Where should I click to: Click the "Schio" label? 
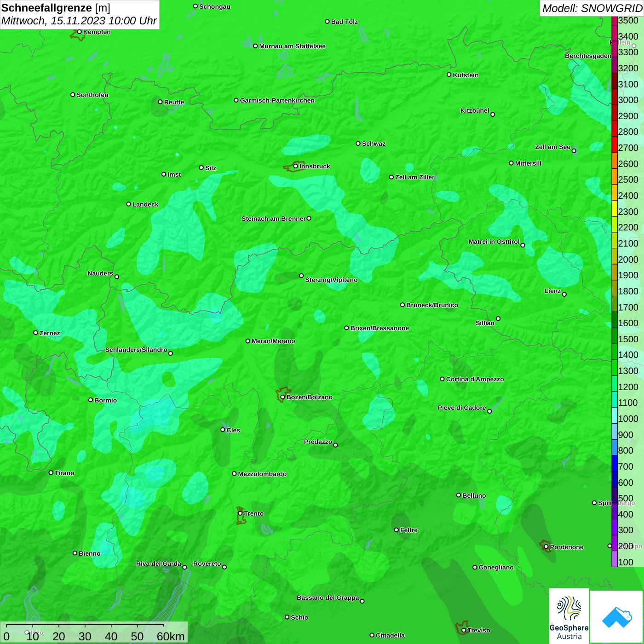(x=299, y=617)
